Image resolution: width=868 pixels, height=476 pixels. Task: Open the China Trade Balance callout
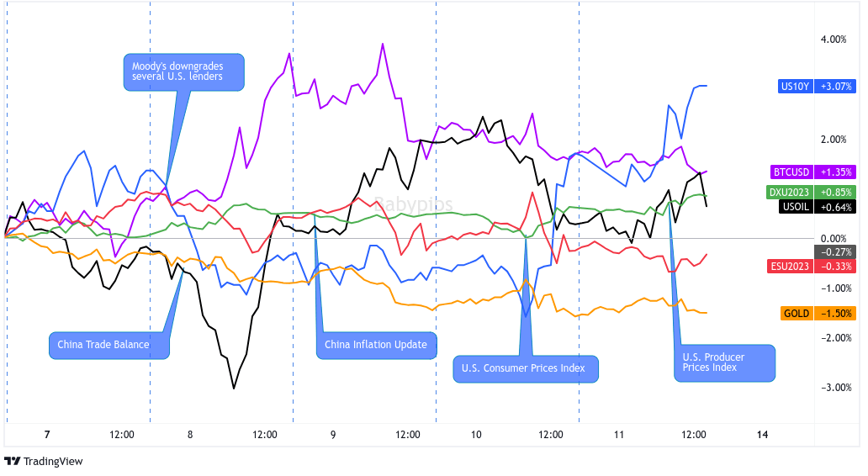click(107, 345)
